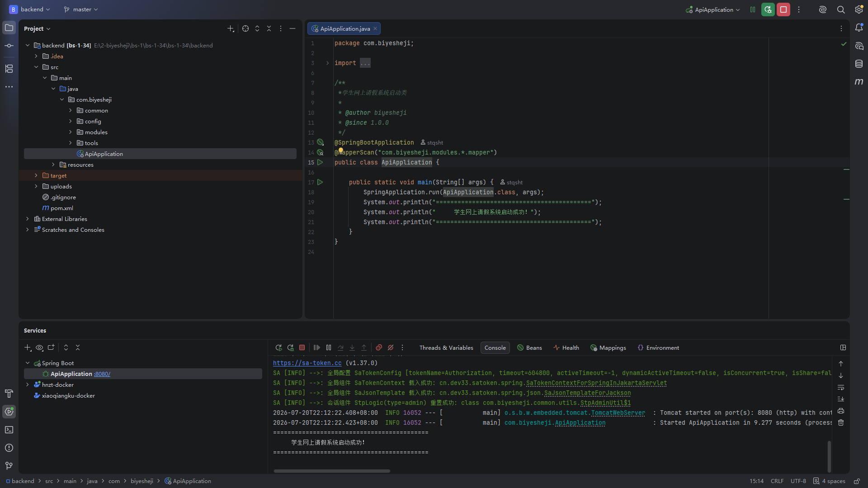Click the console horizontal scrollbar
The image size is (868, 488).
(332, 471)
